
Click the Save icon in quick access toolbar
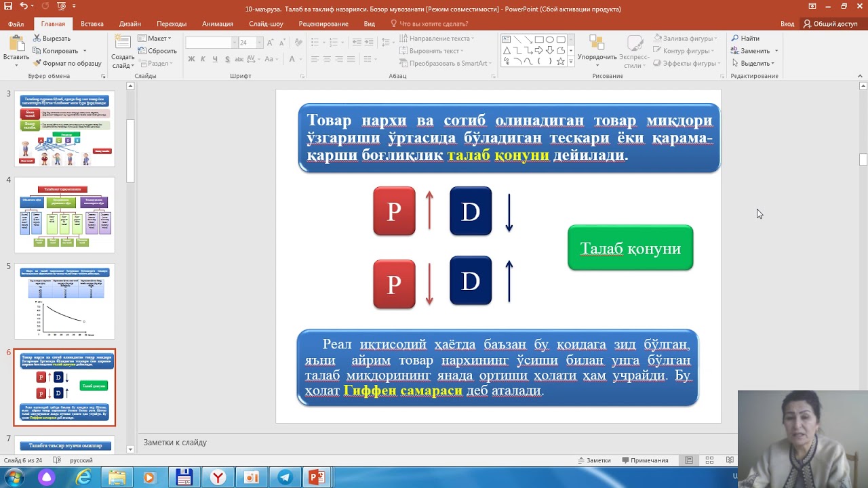coord(8,6)
